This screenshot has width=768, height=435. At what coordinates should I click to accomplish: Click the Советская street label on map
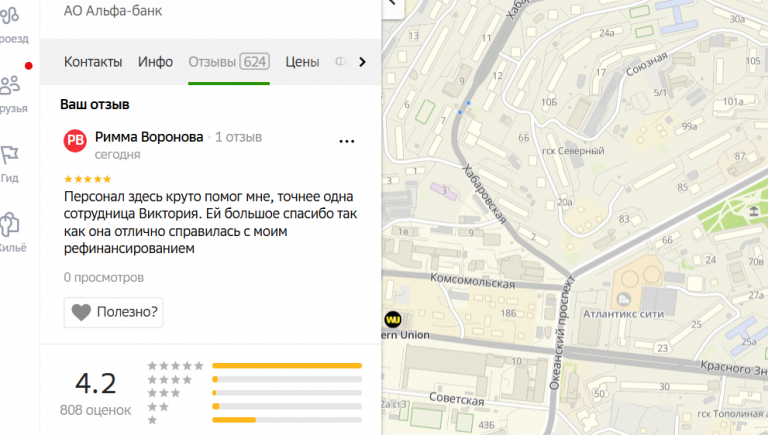(456, 399)
